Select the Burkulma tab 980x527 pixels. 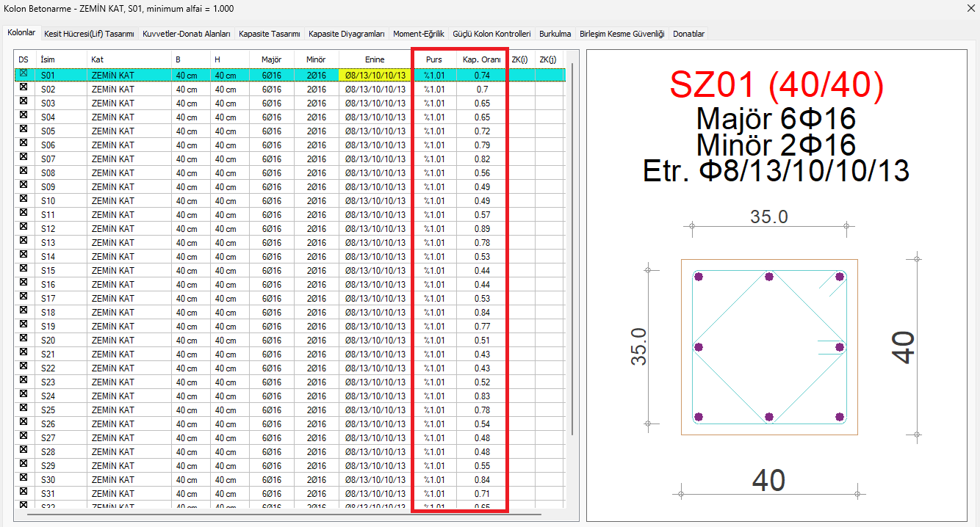click(x=555, y=34)
